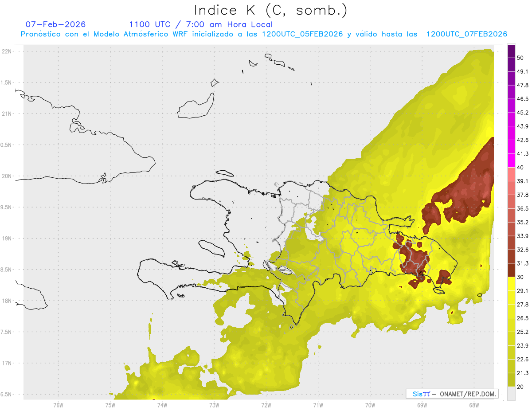The width and height of the screenshot is (532, 411).
Task: Click the latitude label "19N"
Action: point(8,238)
